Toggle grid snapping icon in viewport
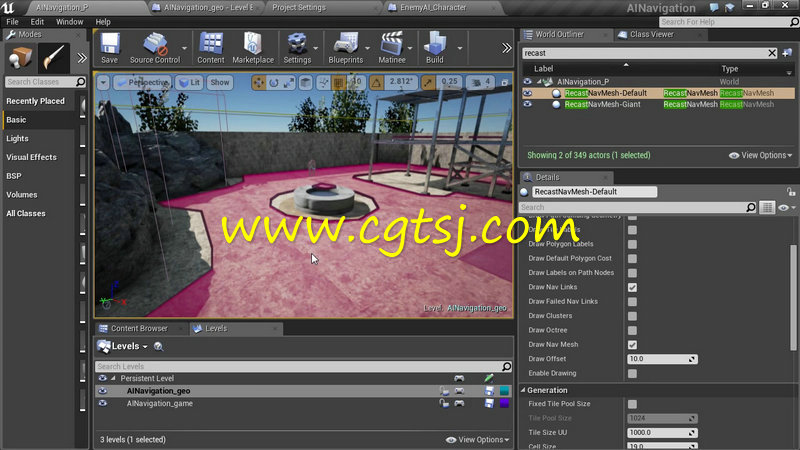This screenshot has width=800, height=450. point(338,82)
